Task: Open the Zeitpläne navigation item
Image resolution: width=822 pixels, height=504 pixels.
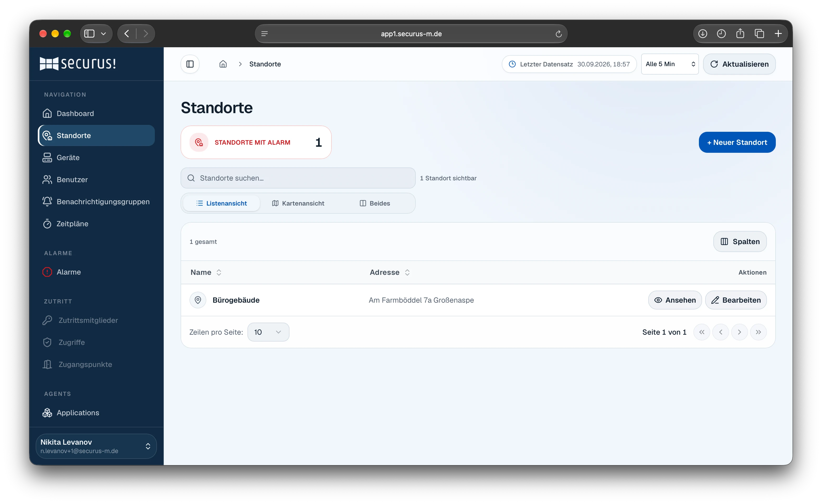Action: pyautogui.click(x=96, y=224)
